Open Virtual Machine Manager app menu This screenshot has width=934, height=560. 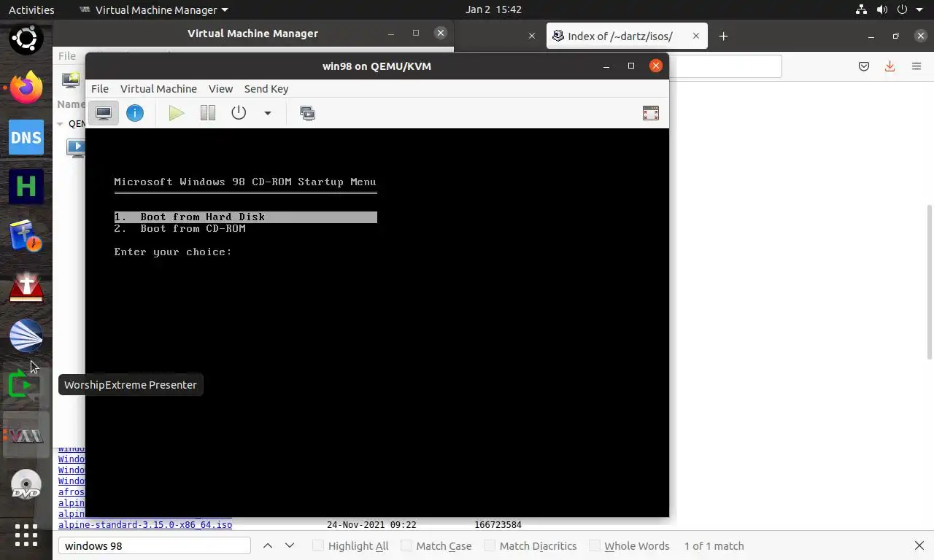click(x=153, y=9)
